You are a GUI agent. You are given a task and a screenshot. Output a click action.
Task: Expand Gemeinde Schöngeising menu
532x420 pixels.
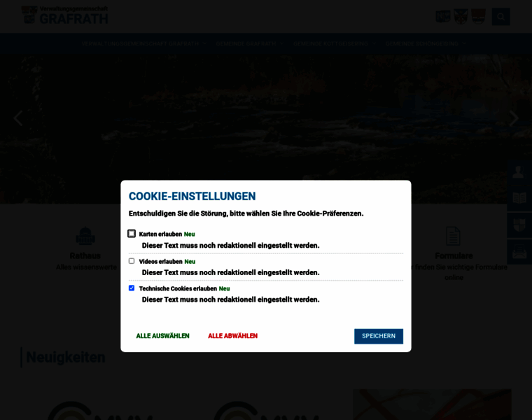tap(426, 44)
